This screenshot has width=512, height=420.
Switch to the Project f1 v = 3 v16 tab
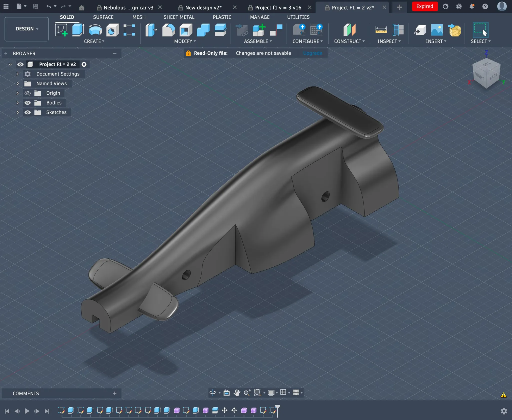[x=278, y=7]
